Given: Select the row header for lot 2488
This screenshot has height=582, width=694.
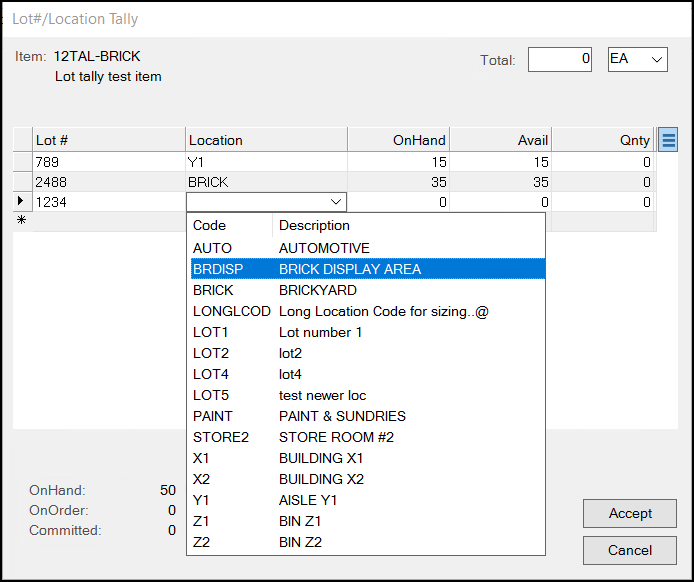Looking at the screenshot, I should click(23, 182).
